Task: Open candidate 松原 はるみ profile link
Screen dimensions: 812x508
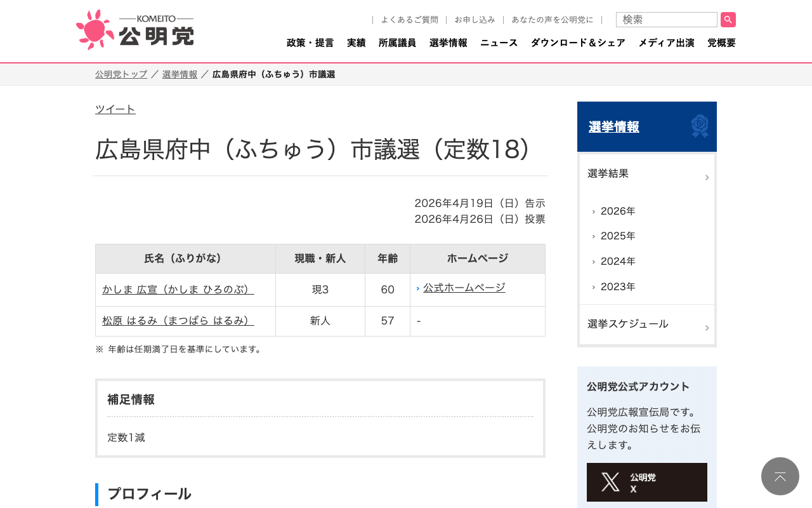Action: 178,321
